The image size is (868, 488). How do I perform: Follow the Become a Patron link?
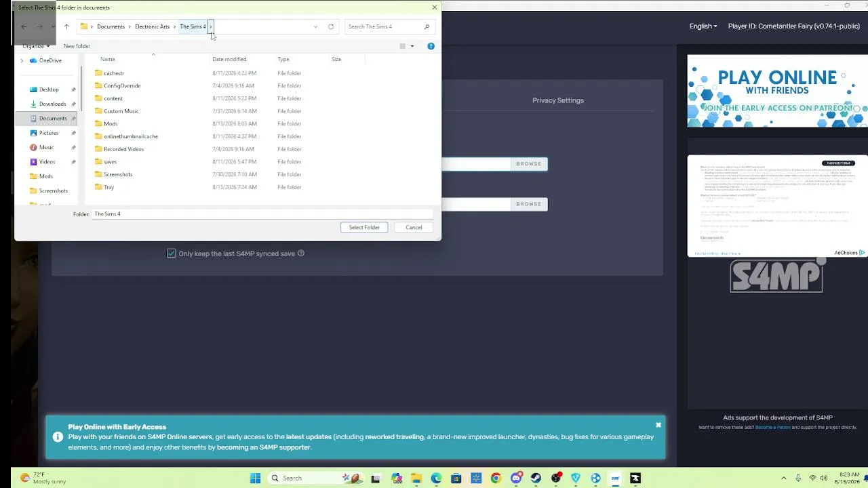pos(773,427)
